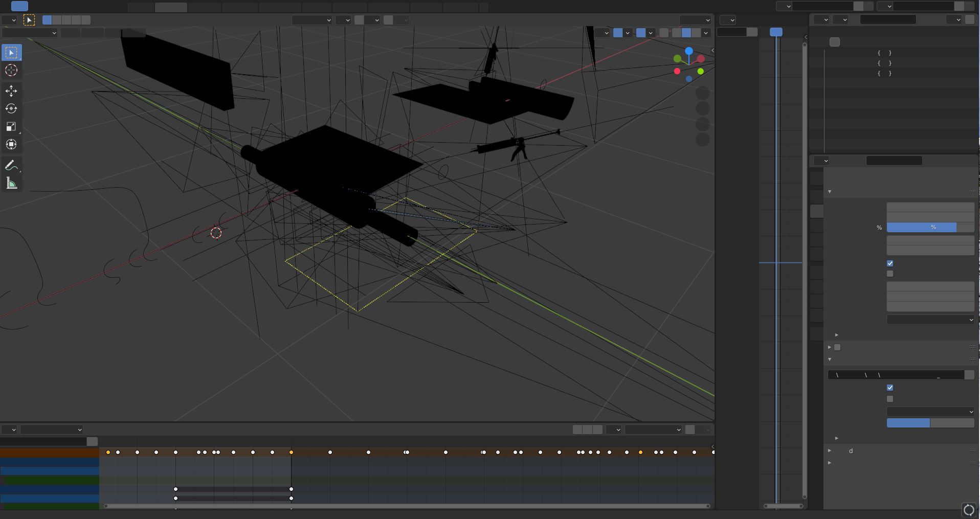Toggle X-ray mode next to the shading buttons
Image resolution: width=980 pixels, height=519 pixels.
tap(664, 33)
